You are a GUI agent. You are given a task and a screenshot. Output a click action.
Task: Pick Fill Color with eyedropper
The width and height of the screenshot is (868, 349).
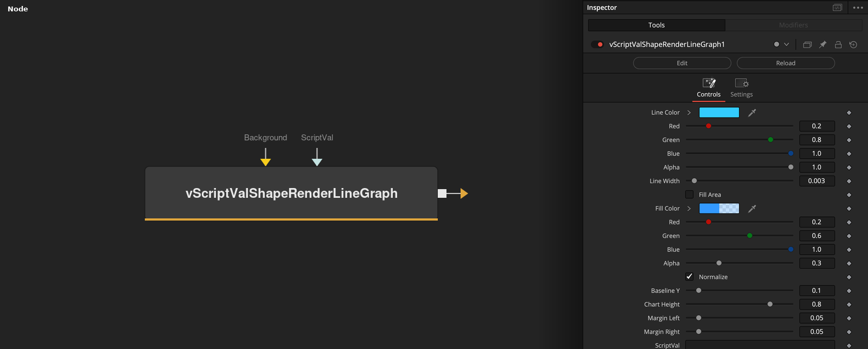[752, 209]
